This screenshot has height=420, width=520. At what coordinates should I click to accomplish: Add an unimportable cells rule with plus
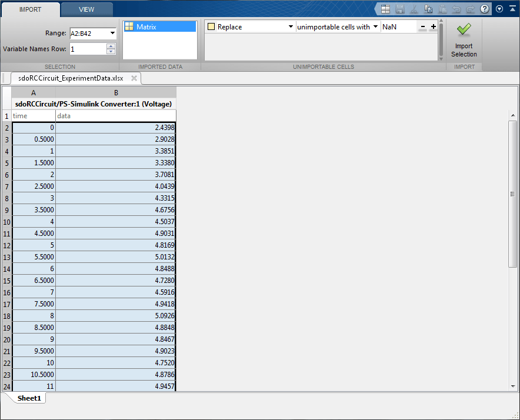433,26
